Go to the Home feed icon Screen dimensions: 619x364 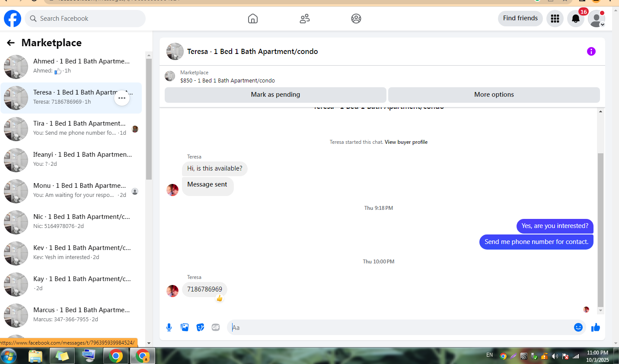click(x=253, y=19)
